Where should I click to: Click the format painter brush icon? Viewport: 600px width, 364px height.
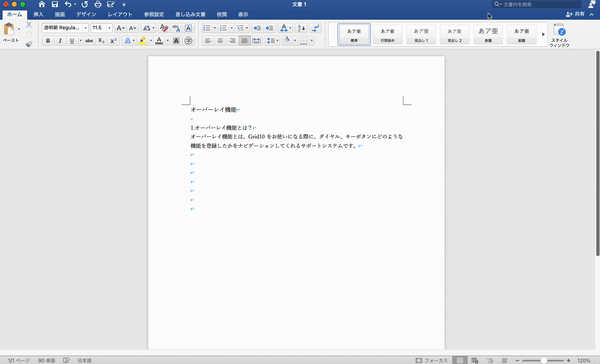29,44
